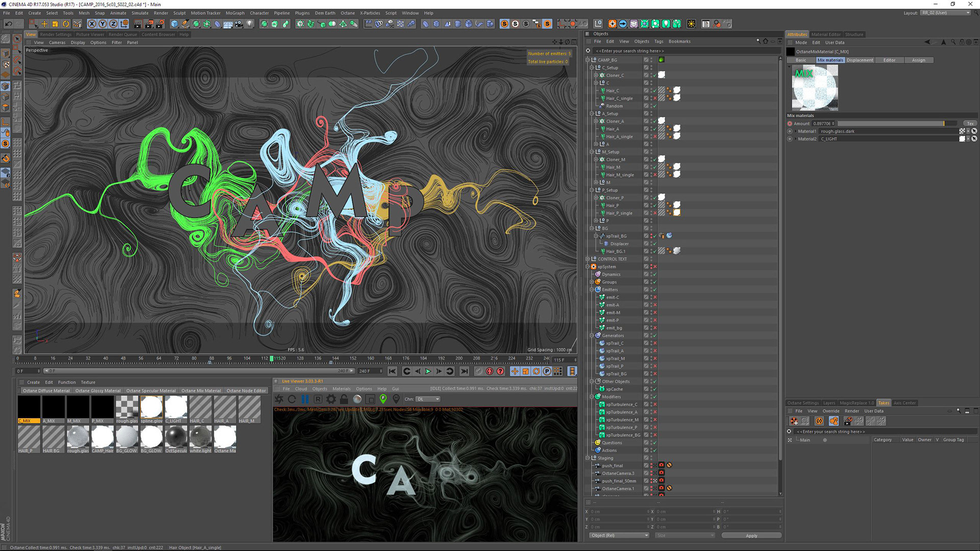The height and width of the screenshot is (551, 980).
Task: Select the Scale tool in the top toolbar
Action: [55, 24]
